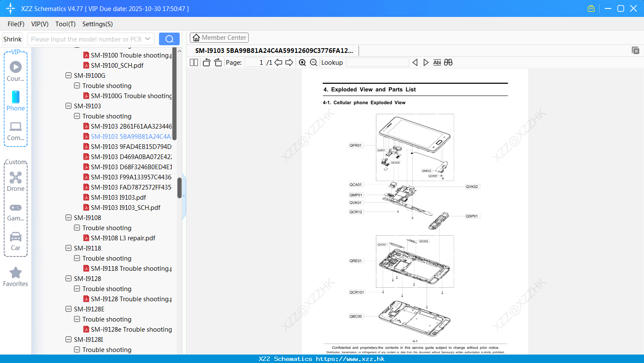The width and height of the screenshot is (644, 363).
Task: Click the tree panel vertical scrollbar
Action: coord(179,187)
